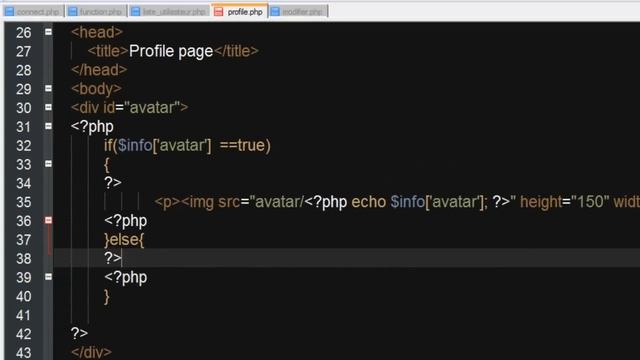Switch to the function.php tab
The image size is (640, 360).
(96, 12)
